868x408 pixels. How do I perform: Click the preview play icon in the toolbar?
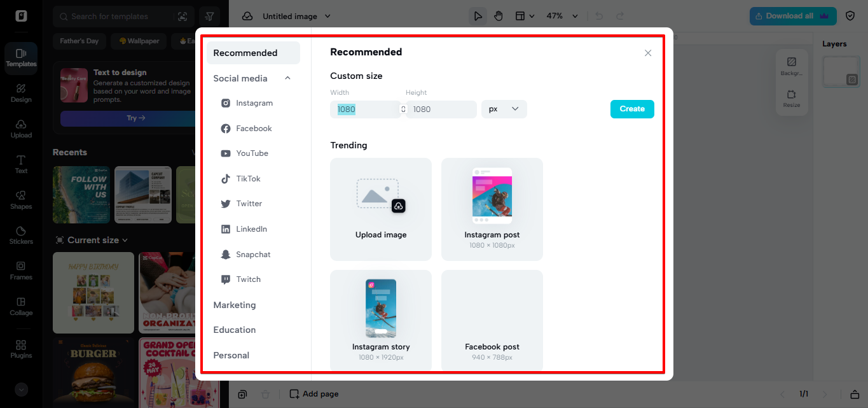click(x=478, y=15)
